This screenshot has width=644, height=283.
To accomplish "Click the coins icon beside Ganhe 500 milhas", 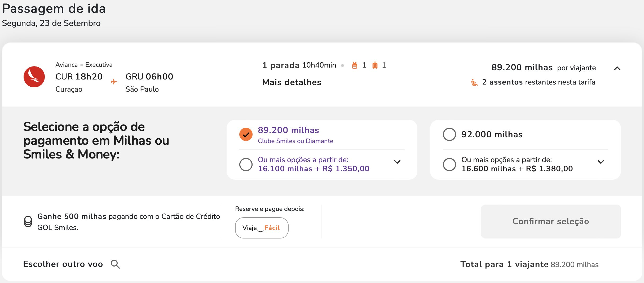I will (28, 222).
